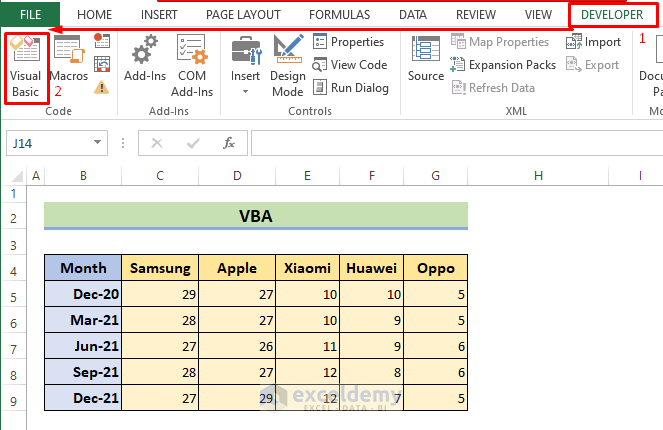663x430 pixels.
Task: Expand the Insert controls dropdown
Action: [x=245, y=91]
